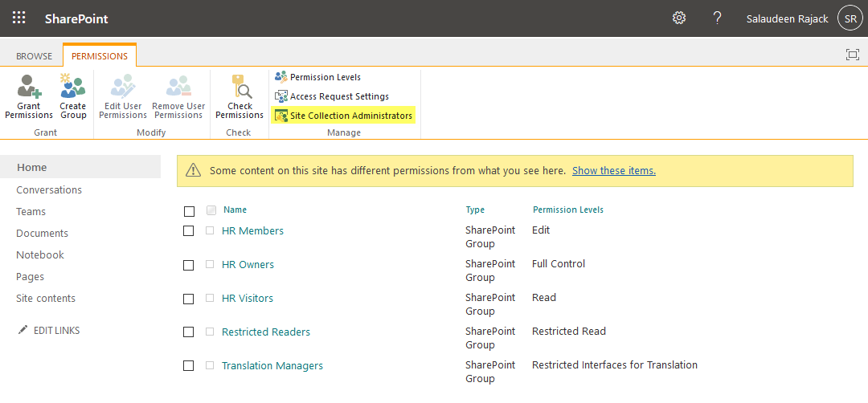Image resolution: width=868 pixels, height=403 pixels.
Task: Open Site contents in left navigation
Action: pos(46,298)
